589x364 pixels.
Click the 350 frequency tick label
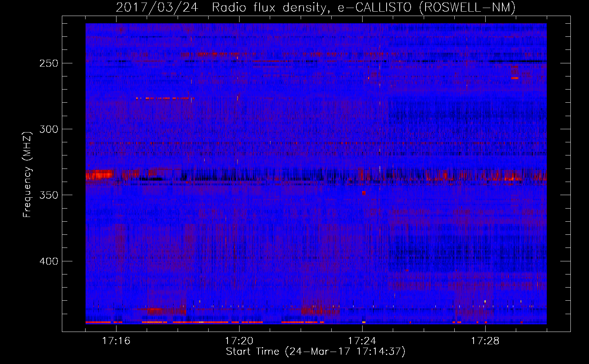[49, 195]
